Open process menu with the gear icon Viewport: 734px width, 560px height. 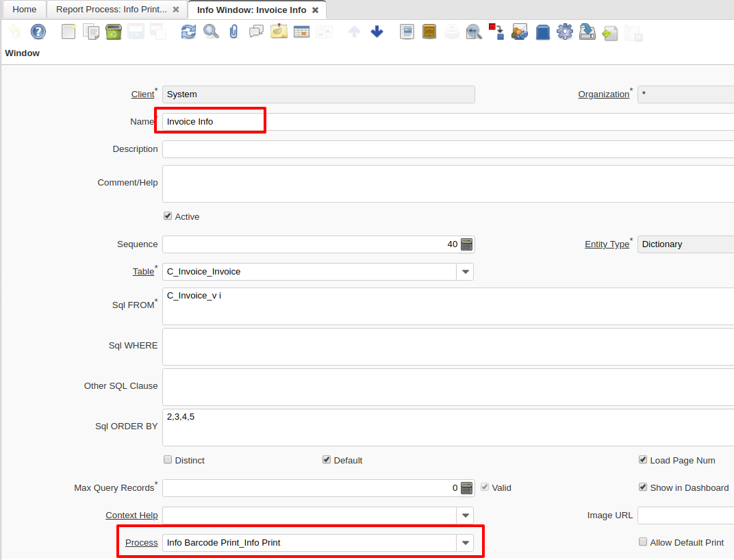pyautogui.click(x=564, y=31)
